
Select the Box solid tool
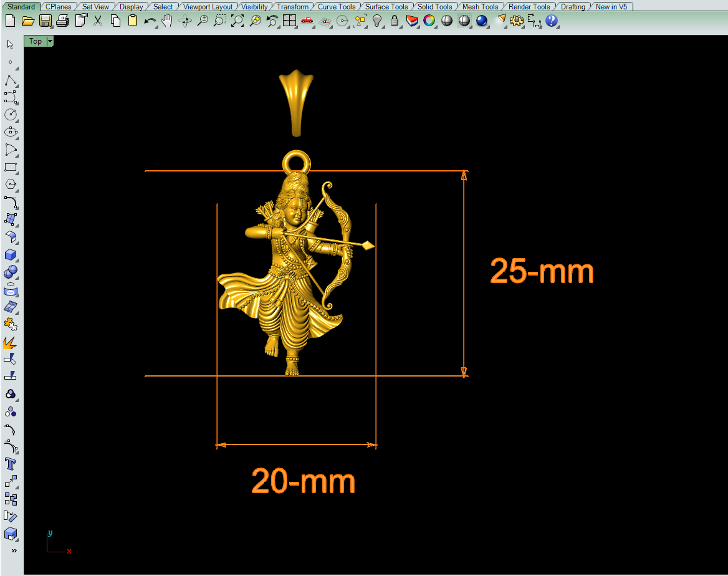tap(11, 255)
